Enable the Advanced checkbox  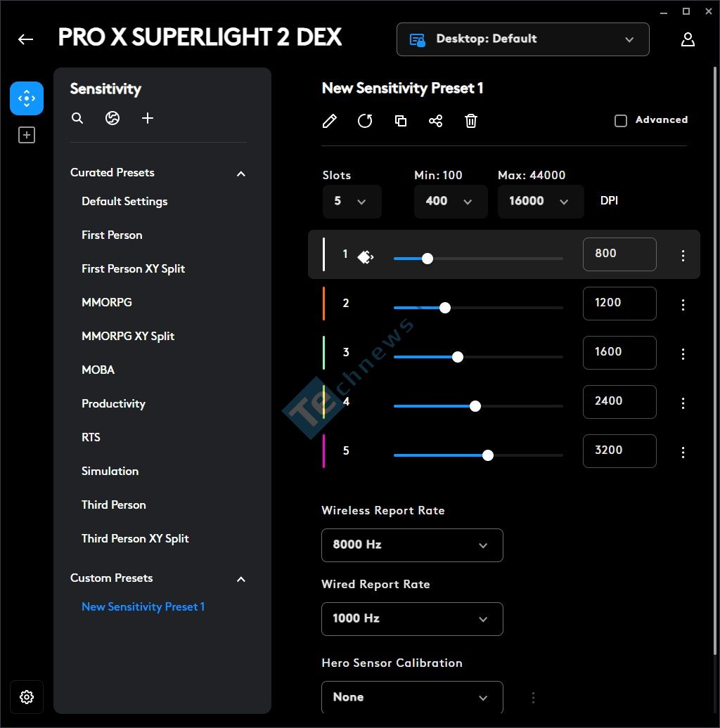pyautogui.click(x=621, y=121)
